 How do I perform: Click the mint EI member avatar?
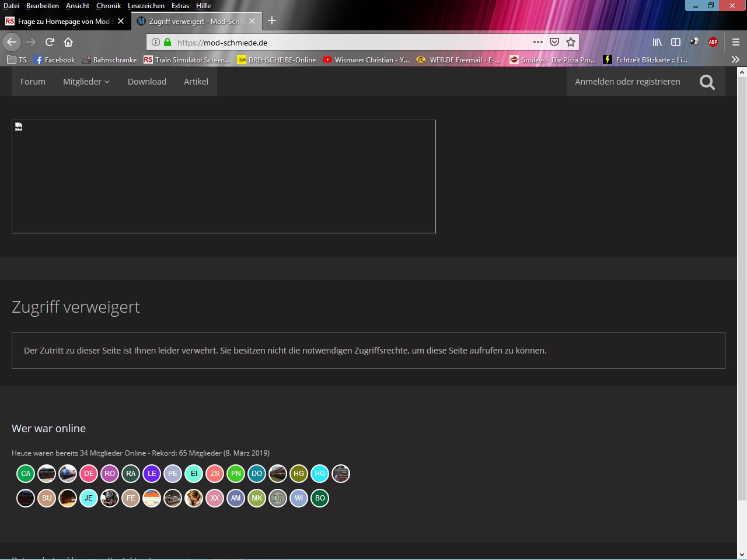click(194, 474)
